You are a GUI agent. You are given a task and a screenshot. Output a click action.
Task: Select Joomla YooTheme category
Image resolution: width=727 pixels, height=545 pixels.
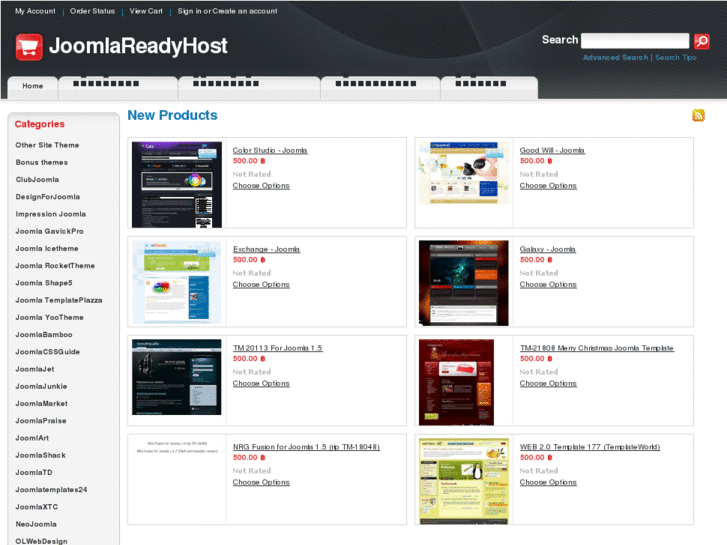point(50,317)
